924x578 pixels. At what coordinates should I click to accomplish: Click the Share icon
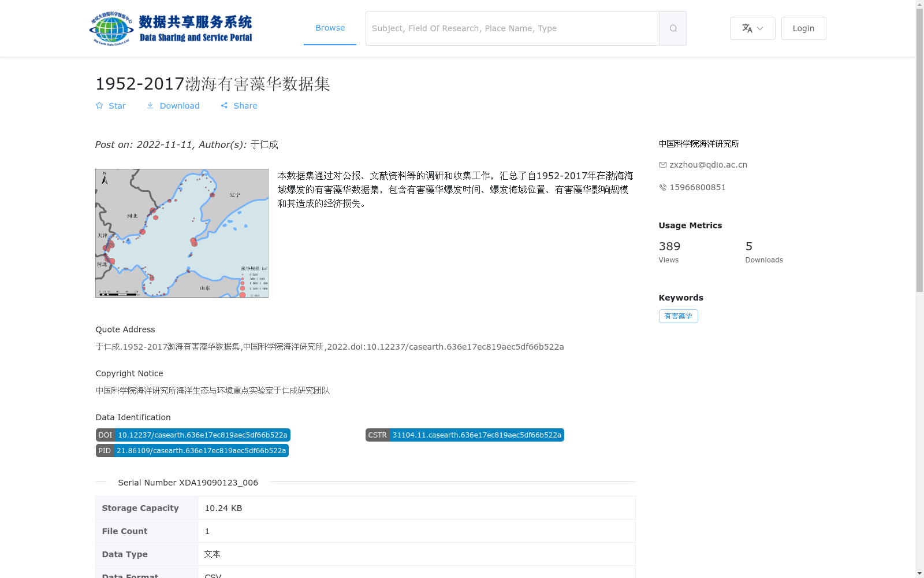coord(224,105)
